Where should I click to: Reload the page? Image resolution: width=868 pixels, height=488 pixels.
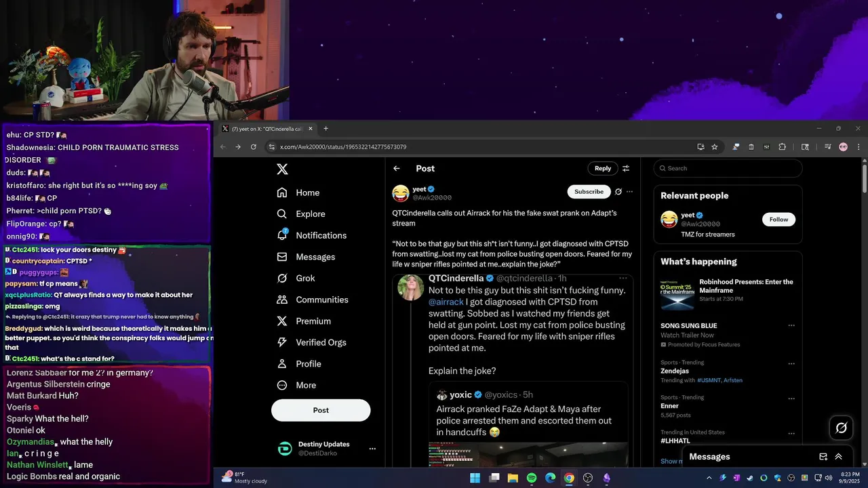point(254,147)
